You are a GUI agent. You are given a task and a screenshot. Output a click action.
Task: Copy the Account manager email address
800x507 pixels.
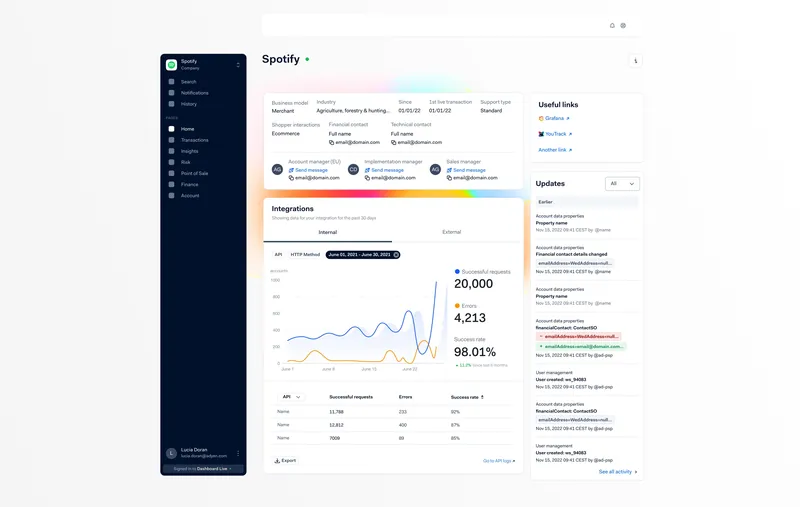pyautogui.click(x=291, y=178)
